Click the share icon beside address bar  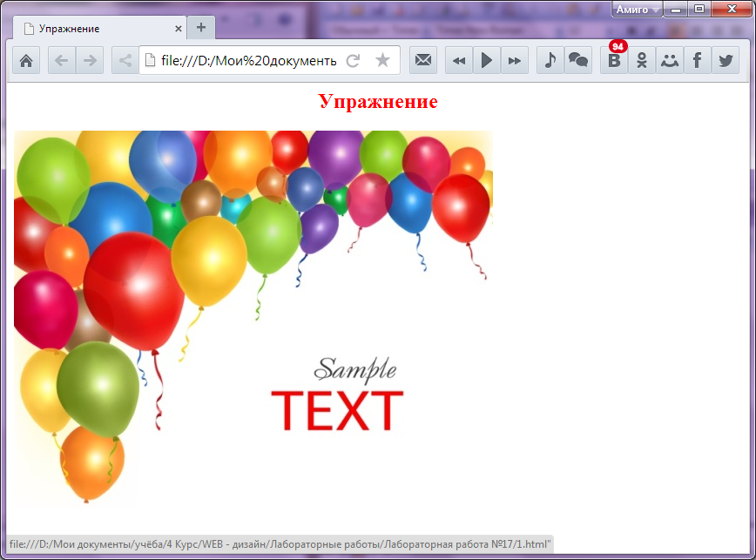point(125,61)
